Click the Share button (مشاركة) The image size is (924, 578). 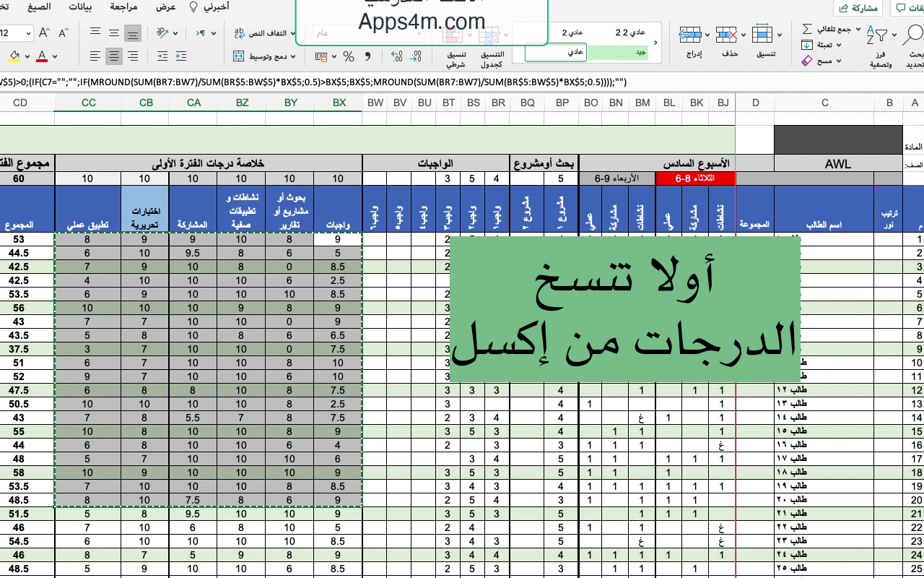point(858,8)
